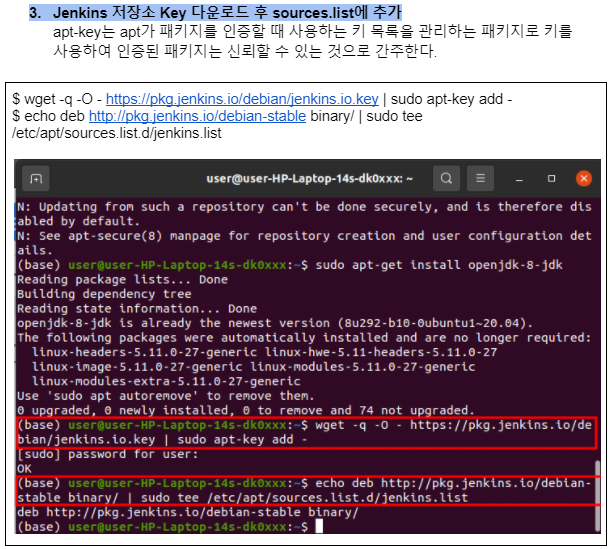Click the Korean sentence starting '사용하여 인증된'
This screenshot has width=613, height=549.
point(245,51)
